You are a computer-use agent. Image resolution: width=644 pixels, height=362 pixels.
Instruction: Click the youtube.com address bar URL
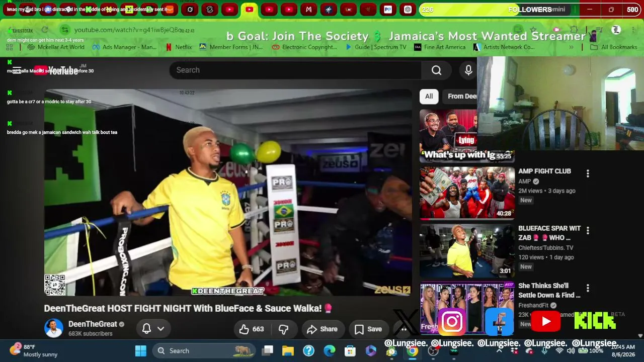127,30
